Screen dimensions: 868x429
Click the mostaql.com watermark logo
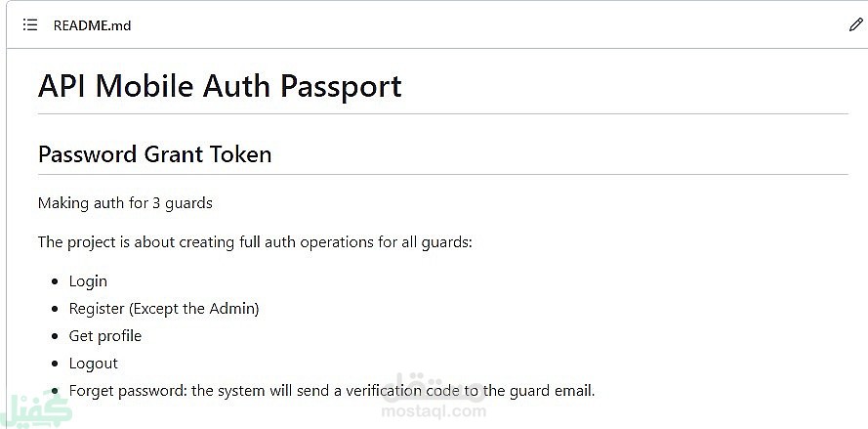coord(434,395)
